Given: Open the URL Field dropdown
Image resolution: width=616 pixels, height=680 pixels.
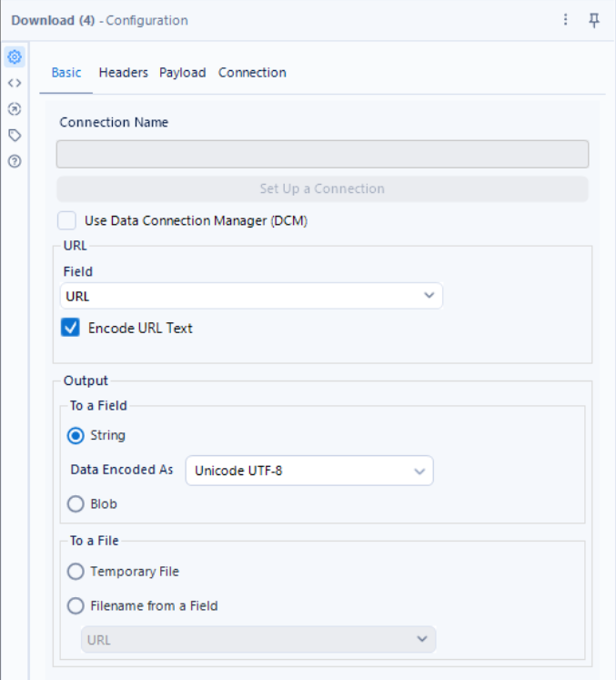Looking at the screenshot, I should pyautogui.click(x=251, y=296).
